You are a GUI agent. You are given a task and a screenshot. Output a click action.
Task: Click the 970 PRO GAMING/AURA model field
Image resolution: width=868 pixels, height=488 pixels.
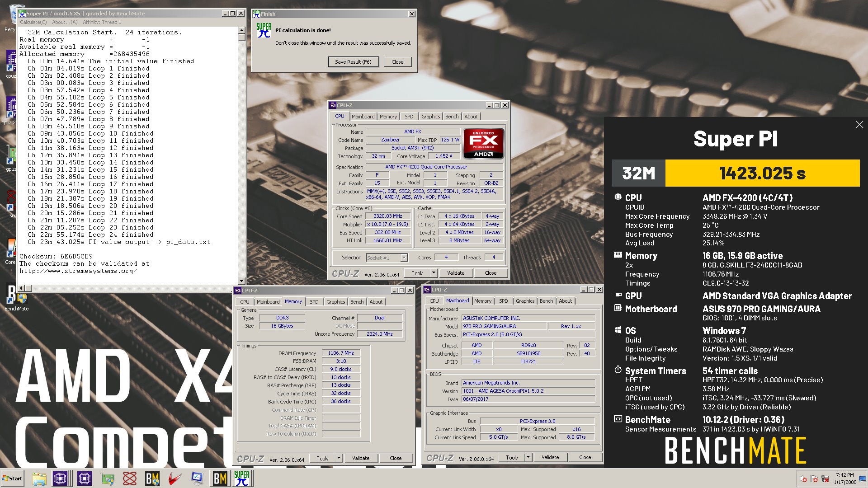coord(504,326)
